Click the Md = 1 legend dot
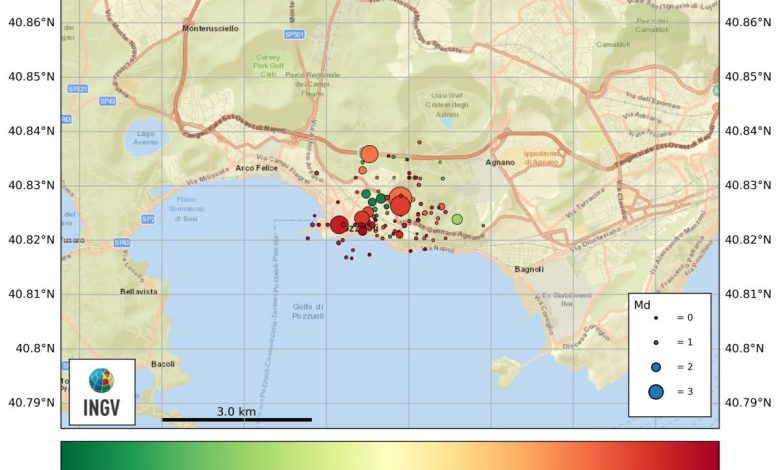Viewport: 780px width, 470px height. 656,342
